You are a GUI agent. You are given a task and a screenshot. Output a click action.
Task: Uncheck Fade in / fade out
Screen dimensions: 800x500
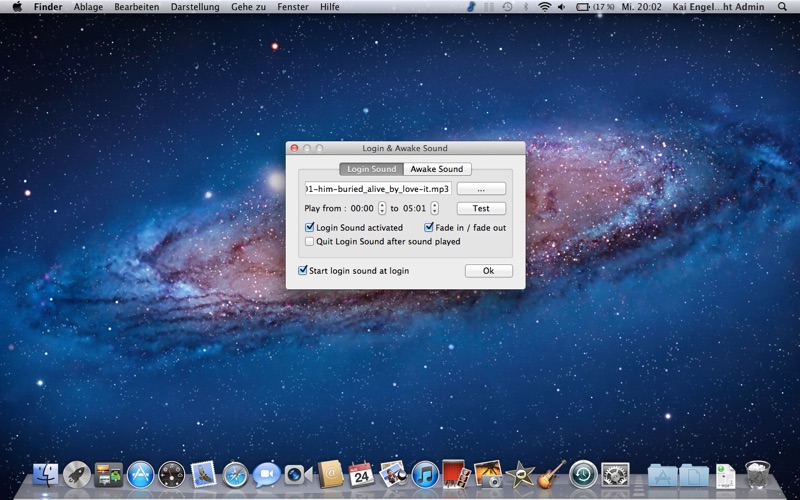pos(429,228)
